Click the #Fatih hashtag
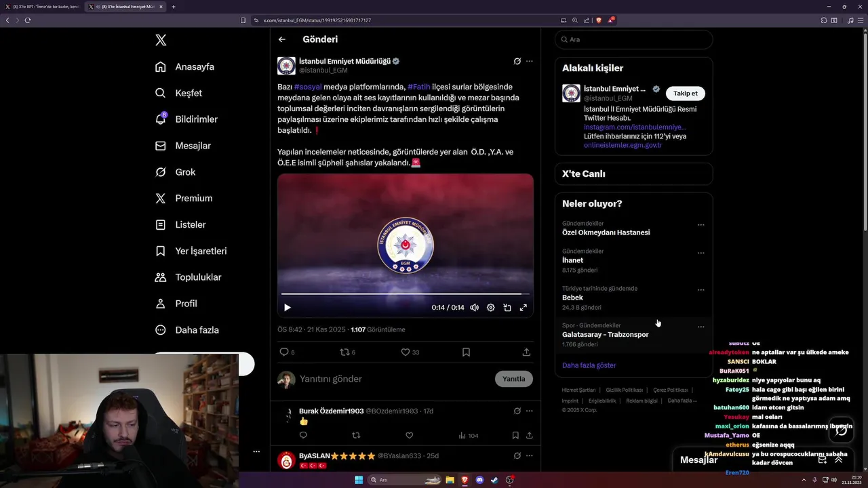 coord(419,87)
